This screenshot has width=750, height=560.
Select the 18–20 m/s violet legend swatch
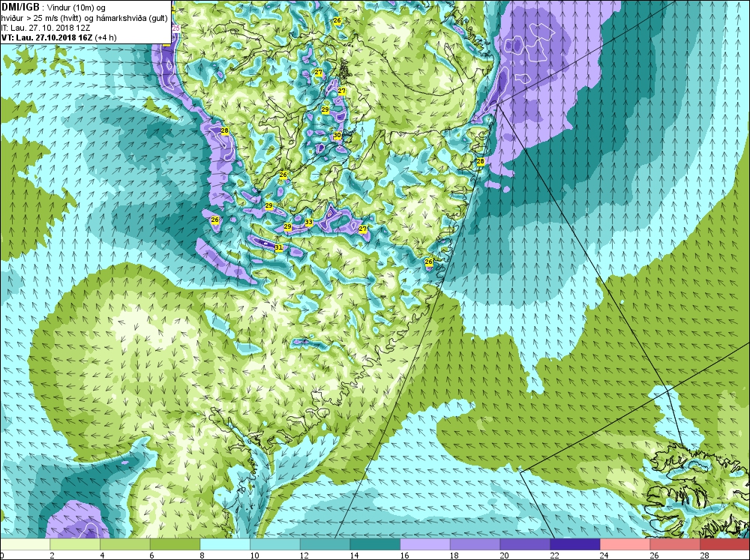475,545
